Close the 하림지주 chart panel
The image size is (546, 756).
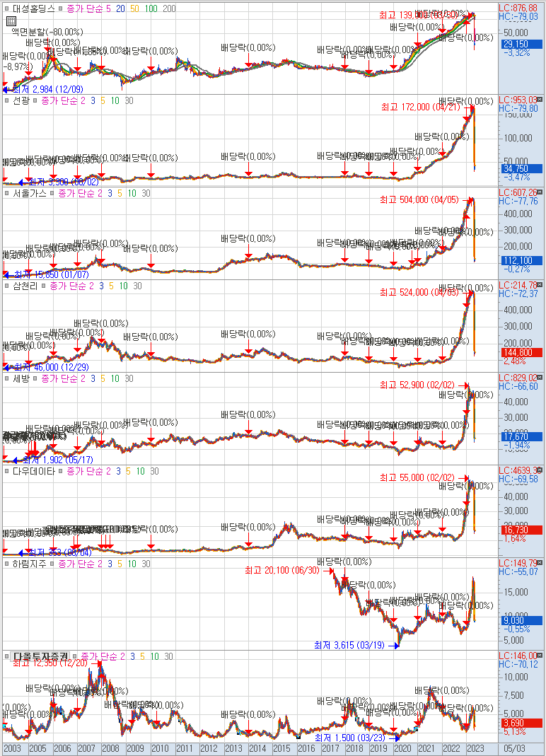[x=540, y=562]
